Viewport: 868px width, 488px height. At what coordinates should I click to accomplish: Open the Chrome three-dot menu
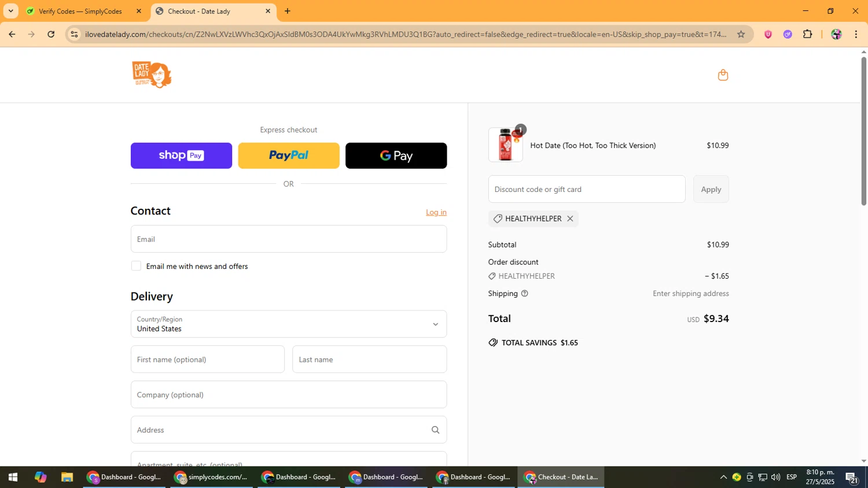856,34
